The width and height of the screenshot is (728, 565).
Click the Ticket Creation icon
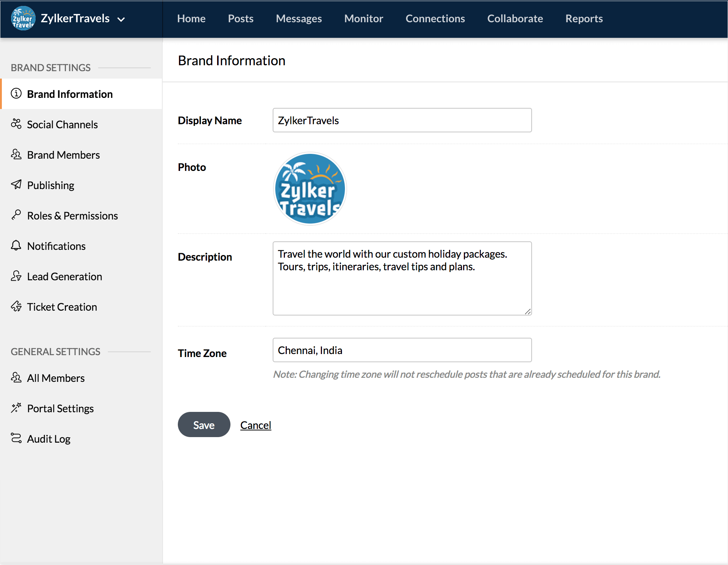16,306
